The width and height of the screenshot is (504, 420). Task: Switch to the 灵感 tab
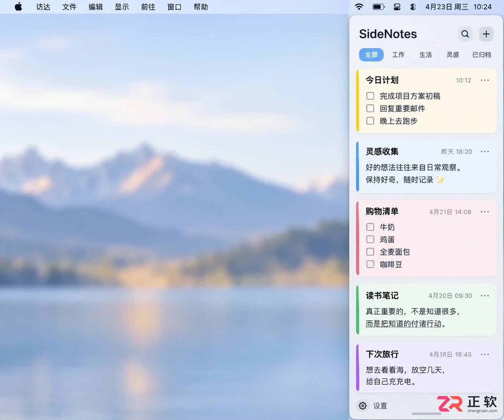click(453, 55)
